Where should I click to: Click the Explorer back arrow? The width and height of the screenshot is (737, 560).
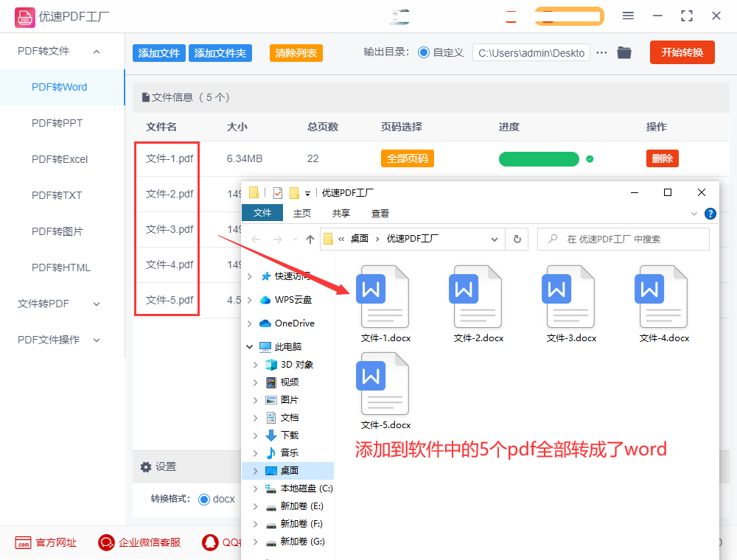256,239
